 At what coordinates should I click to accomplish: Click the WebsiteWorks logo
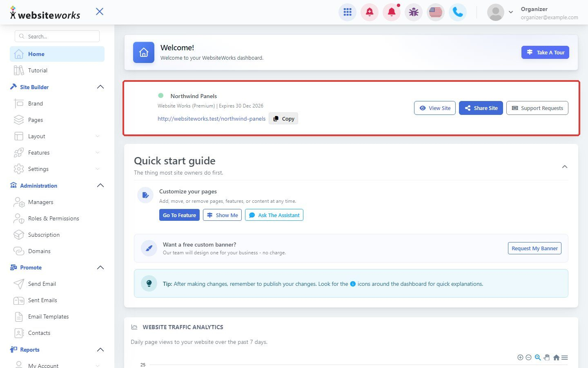[45, 13]
